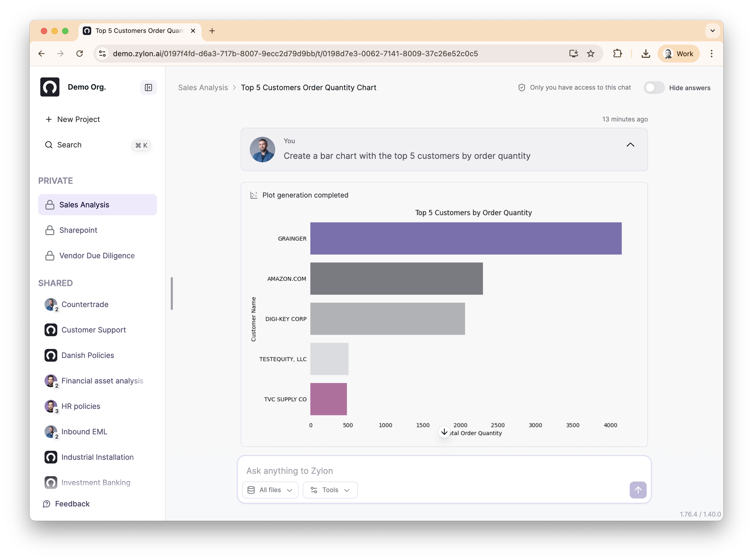Click the purple GRAINGER bar

point(466,238)
